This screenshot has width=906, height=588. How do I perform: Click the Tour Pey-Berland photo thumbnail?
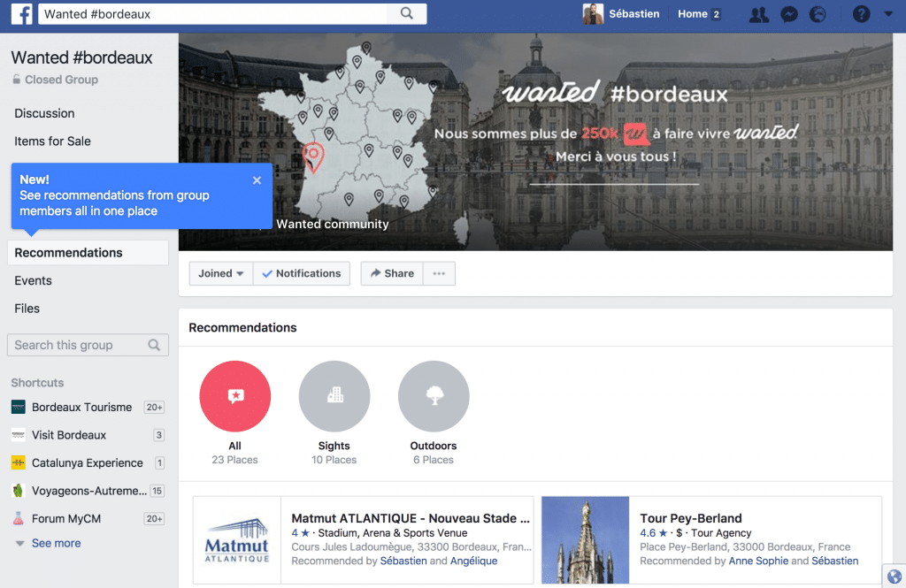click(x=586, y=540)
